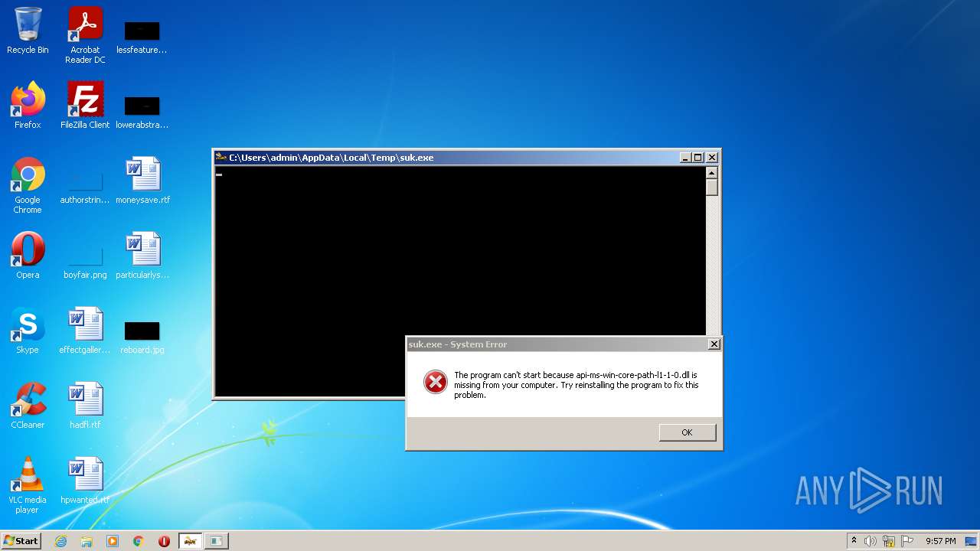Open moneysave.rtf document icon
This screenshot has width=980, height=551.
(142, 181)
